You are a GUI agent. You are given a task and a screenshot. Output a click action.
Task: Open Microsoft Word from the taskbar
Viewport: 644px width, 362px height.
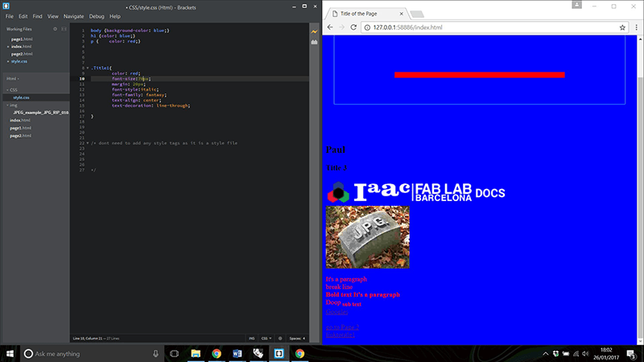click(237, 353)
